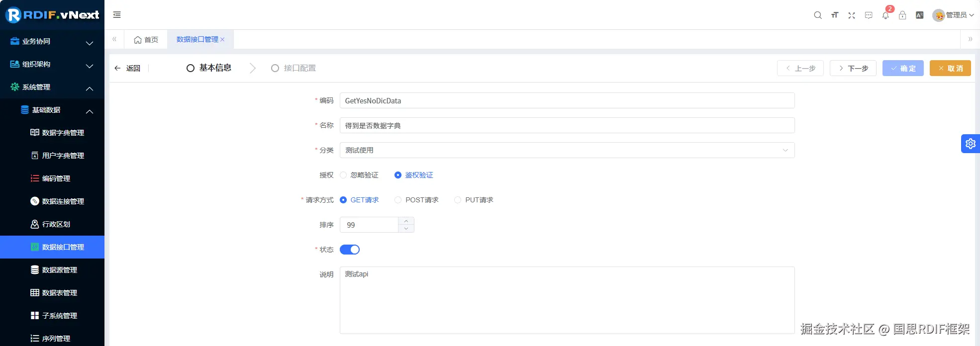Click the 业务协同 briefcase icon
The width and height of the screenshot is (980, 346).
[15, 41]
